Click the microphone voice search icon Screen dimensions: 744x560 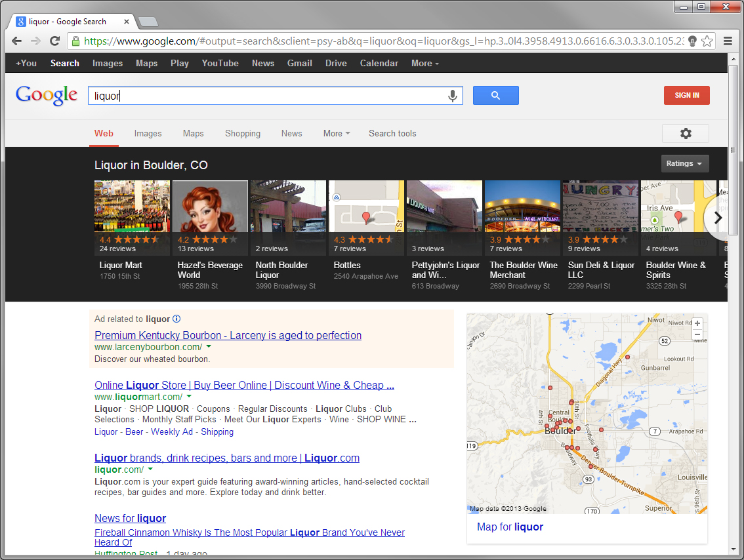point(452,96)
